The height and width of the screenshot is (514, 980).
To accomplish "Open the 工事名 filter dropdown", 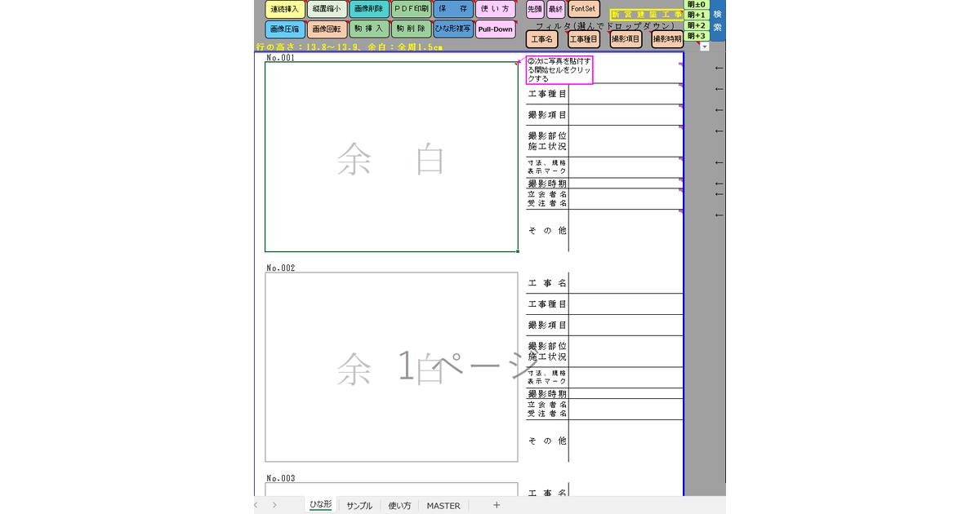I will 541,39.
